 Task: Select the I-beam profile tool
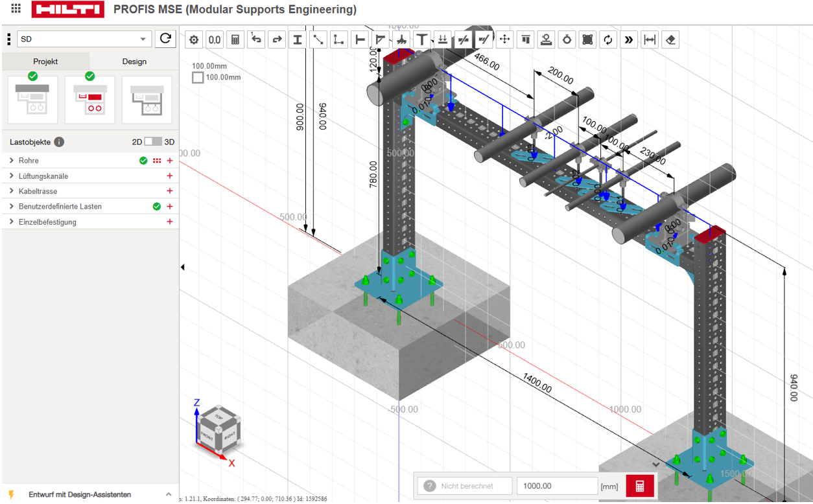click(298, 40)
